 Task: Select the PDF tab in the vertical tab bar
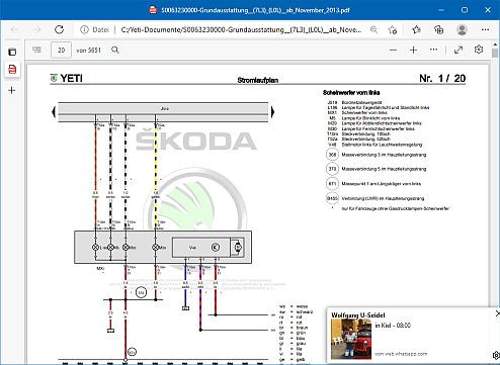click(x=12, y=70)
